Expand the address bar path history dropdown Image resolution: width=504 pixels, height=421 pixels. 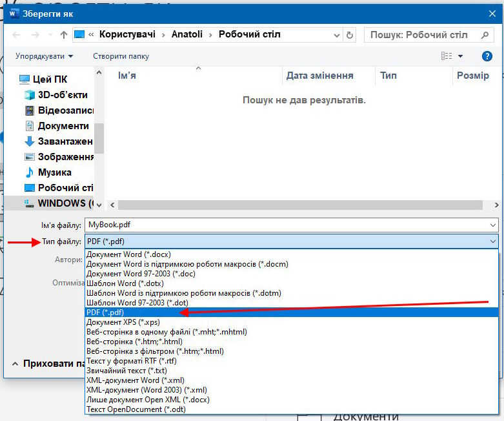coord(336,35)
